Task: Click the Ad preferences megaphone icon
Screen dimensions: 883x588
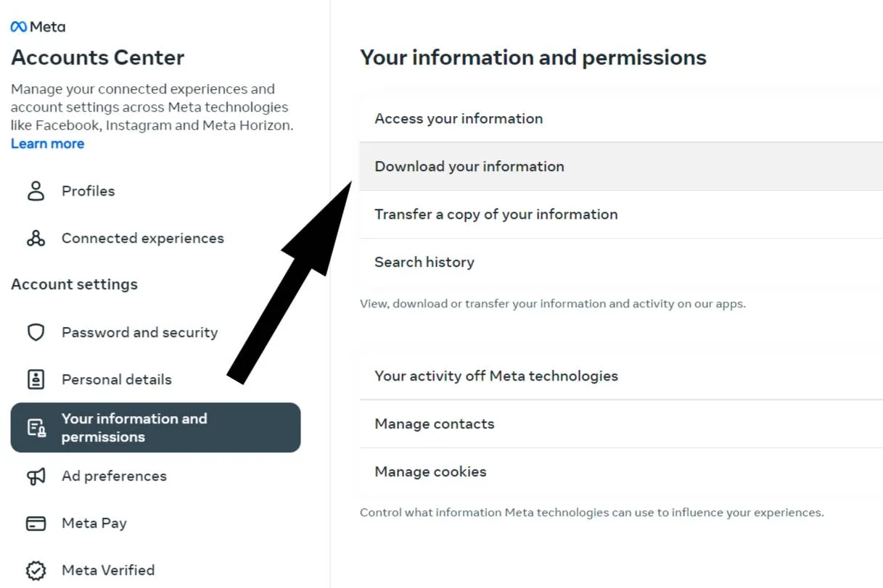Action: click(35, 476)
